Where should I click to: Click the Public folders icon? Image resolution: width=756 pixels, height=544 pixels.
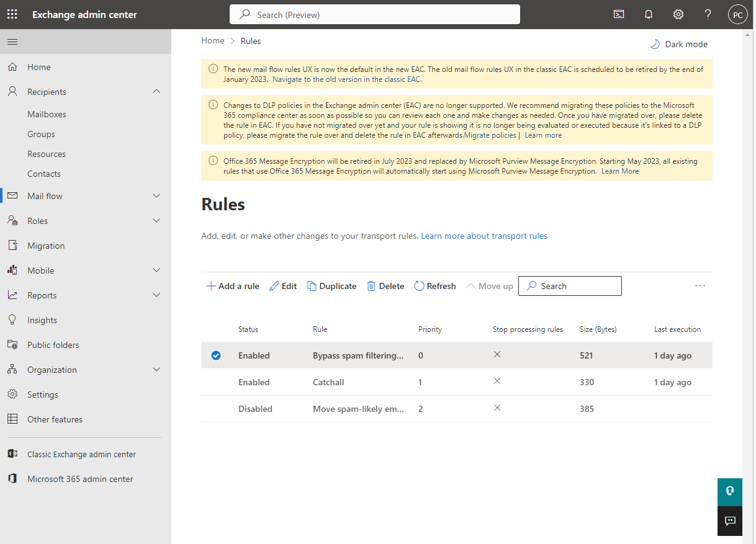[12, 345]
